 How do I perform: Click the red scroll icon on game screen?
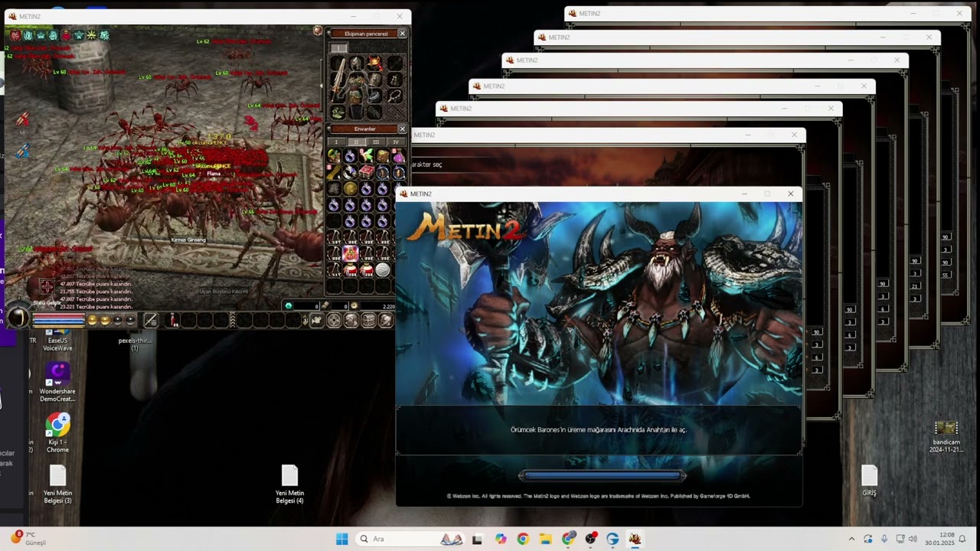pos(22,119)
